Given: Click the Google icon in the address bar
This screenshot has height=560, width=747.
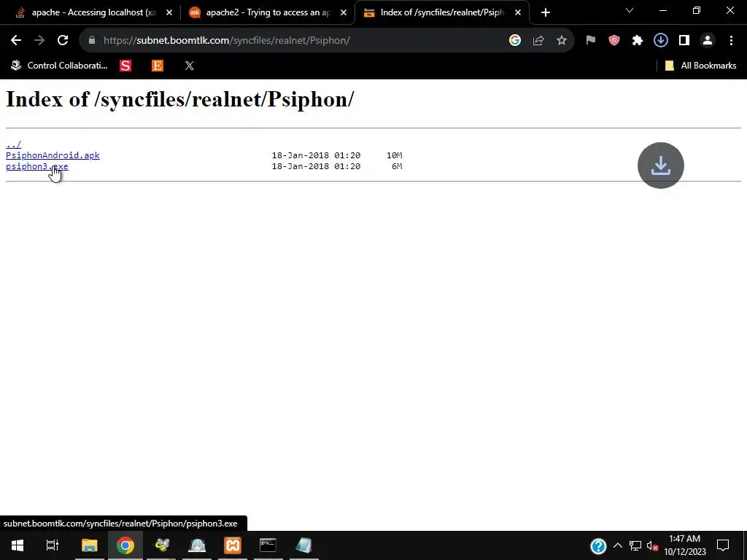Looking at the screenshot, I should tap(514, 41).
